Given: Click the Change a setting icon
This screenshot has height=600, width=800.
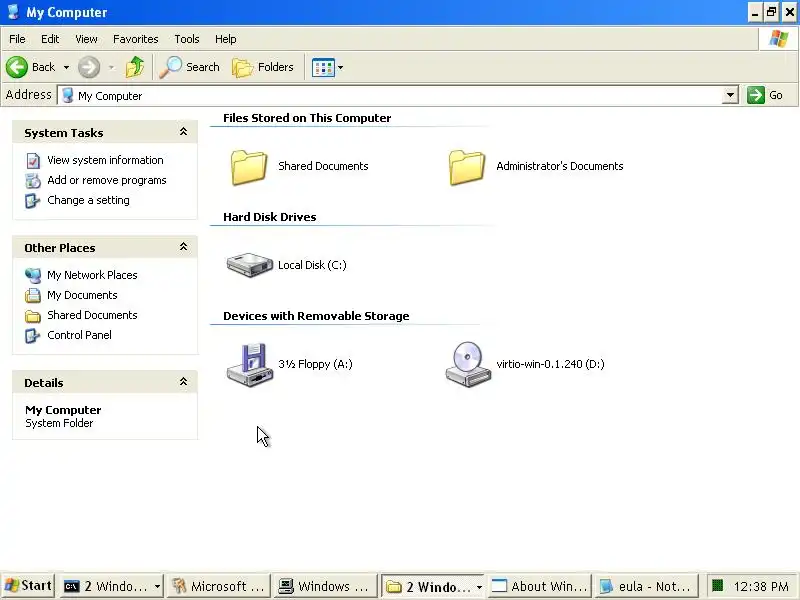Looking at the screenshot, I should tap(33, 201).
